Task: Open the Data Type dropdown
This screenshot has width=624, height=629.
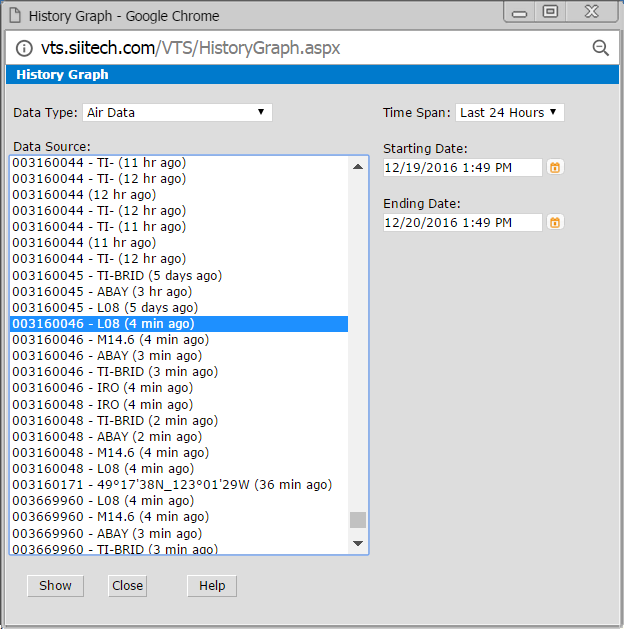Action: (177, 112)
